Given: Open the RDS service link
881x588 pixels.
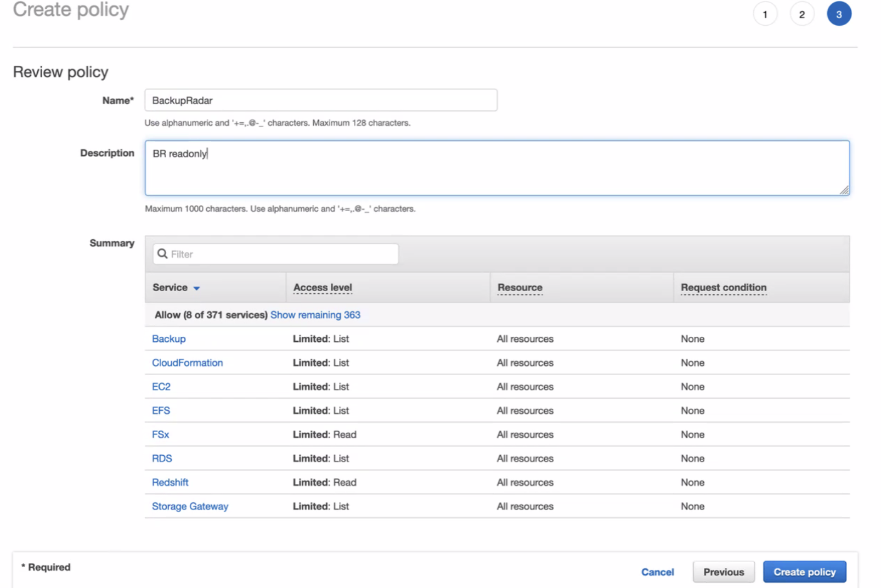Looking at the screenshot, I should tap(162, 459).
